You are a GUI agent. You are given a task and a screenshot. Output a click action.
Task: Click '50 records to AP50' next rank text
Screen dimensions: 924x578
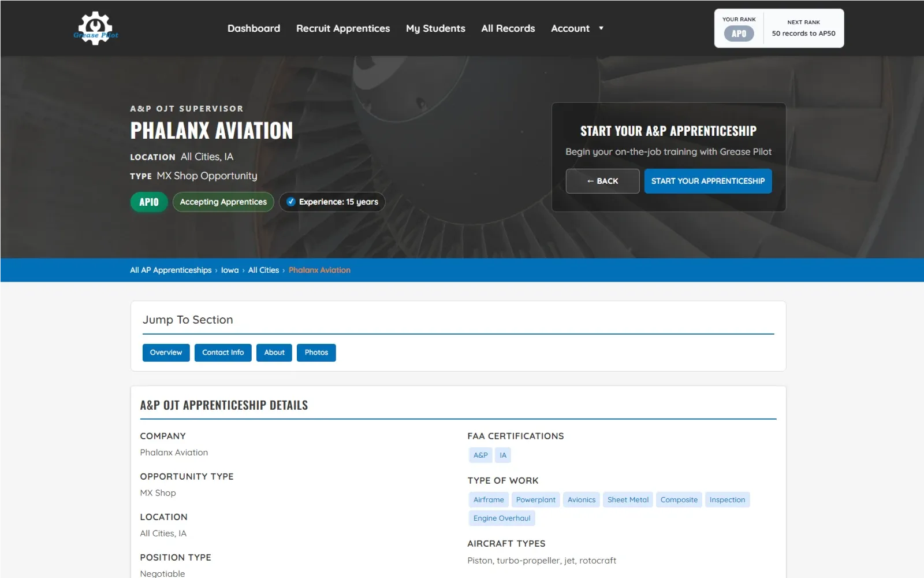pyautogui.click(x=803, y=34)
